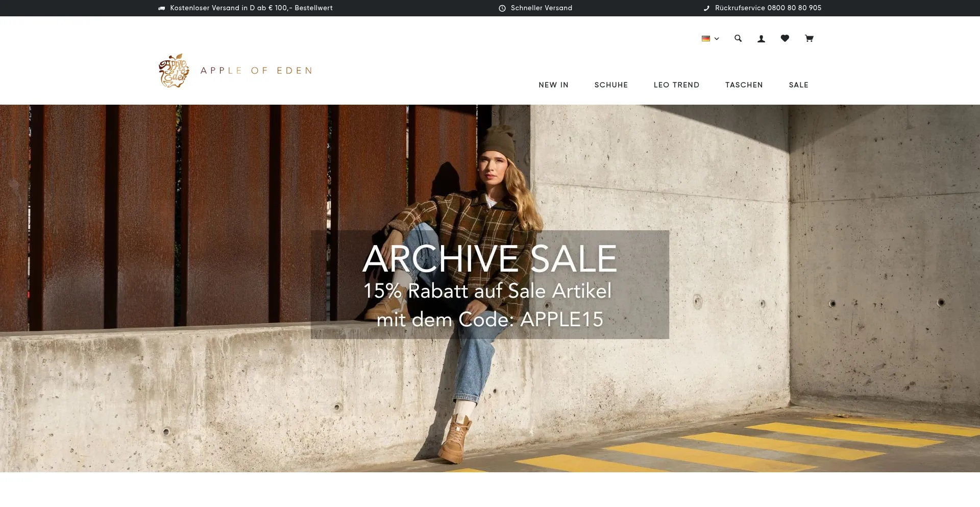Open the SALE navigation item
The height and width of the screenshot is (507, 980).
click(798, 85)
